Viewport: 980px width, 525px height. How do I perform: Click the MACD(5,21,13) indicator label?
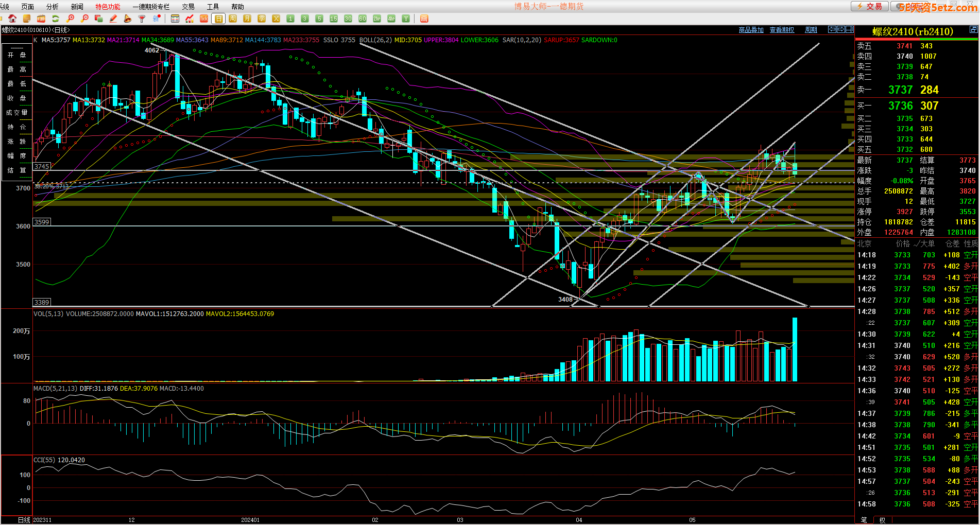coord(55,388)
